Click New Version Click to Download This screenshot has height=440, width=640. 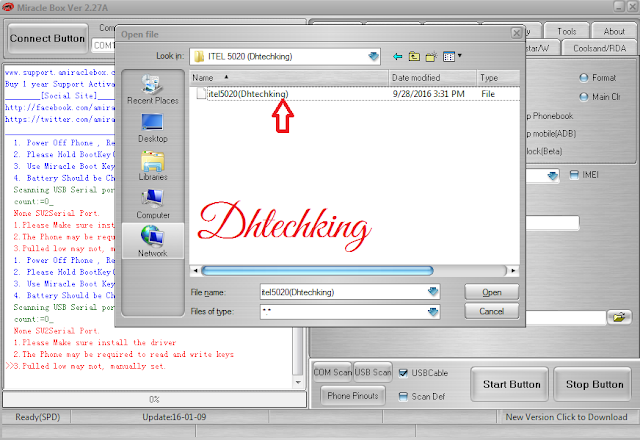(x=566, y=417)
